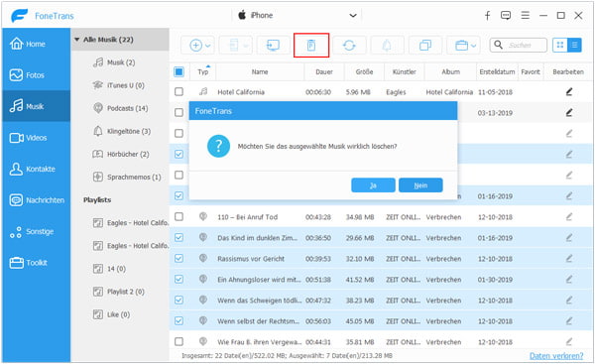Click the duplicate finder toolbar icon
The image size is (595, 364).
(x=425, y=46)
